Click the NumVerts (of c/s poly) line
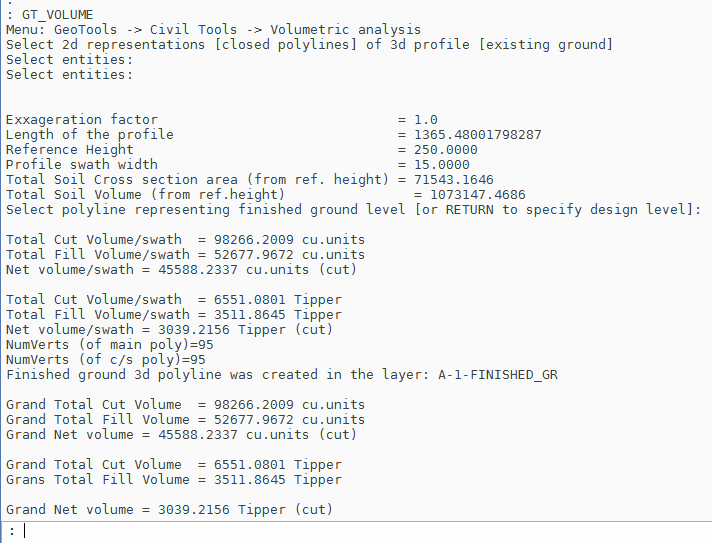The width and height of the screenshot is (712, 543). tap(106, 360)
